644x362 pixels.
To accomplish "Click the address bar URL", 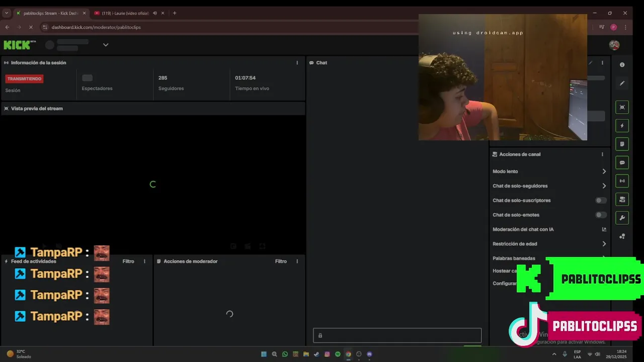I will (96, 27).
